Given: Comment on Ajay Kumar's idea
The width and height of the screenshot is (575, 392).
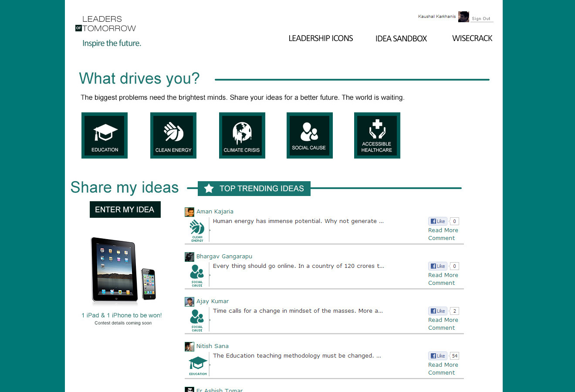Looking at the screenshot, I should tap(441, 328).
